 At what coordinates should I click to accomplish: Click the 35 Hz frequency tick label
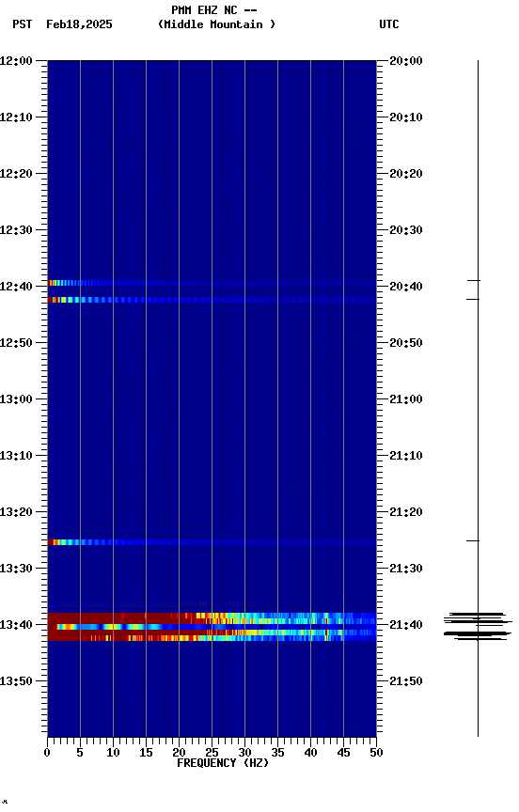click(277, 753)
